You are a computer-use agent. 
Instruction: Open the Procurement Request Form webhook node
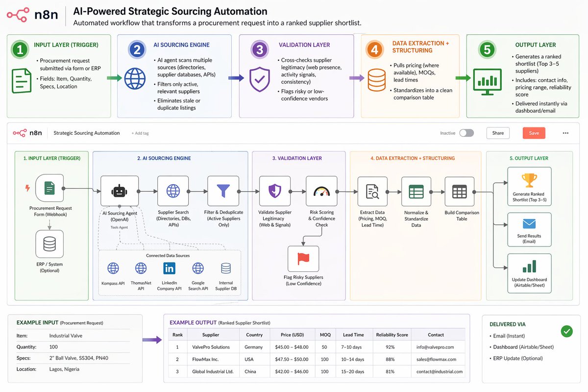click(49, 188)
